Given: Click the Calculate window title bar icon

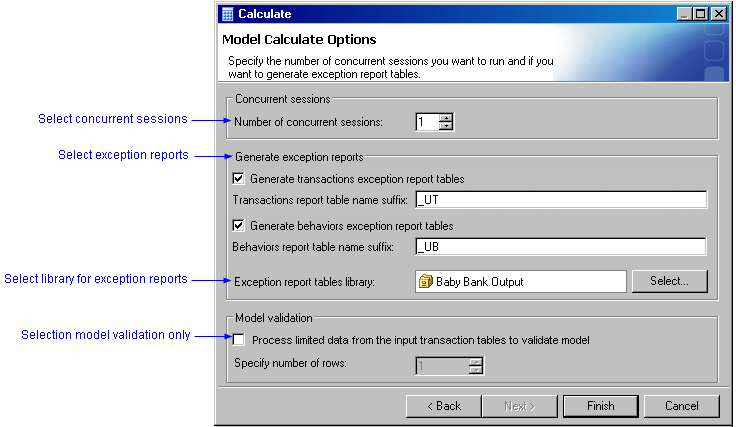Looking at the screenshot, I should pyautogui.click(x=227, y=13).
